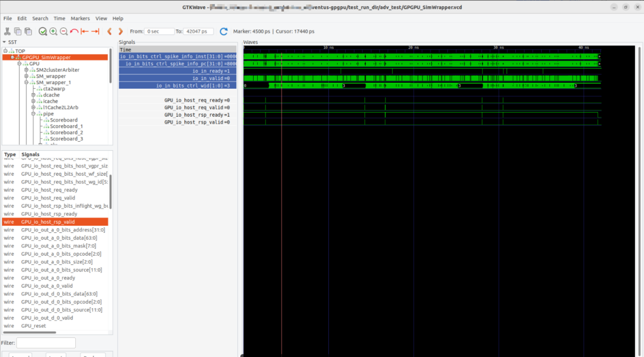The image size is (644, 357).
Task: Expand the SM2clusterArbiter node
Action: 26,70
